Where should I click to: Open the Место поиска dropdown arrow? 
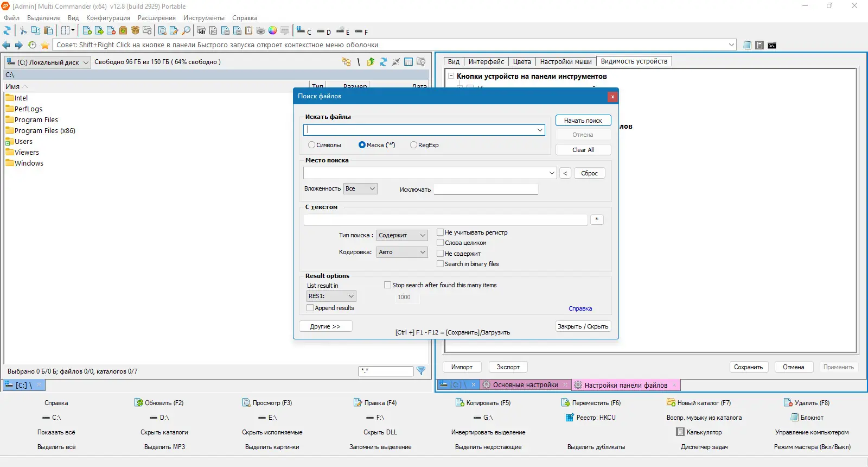(x=552, y=173)
